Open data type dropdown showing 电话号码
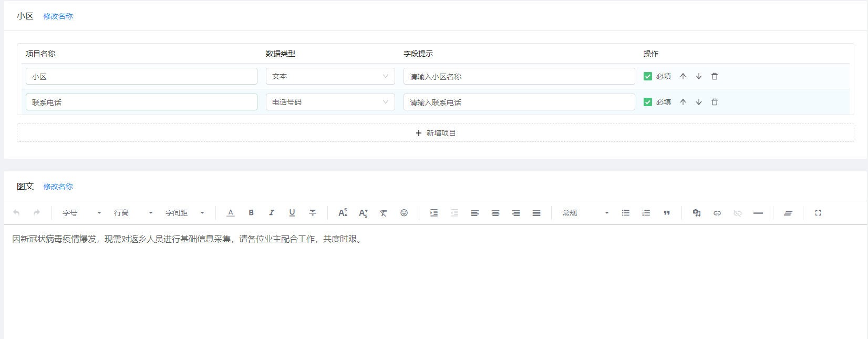The height and width of the screenshot is (339, 868). tap(330, 102)
